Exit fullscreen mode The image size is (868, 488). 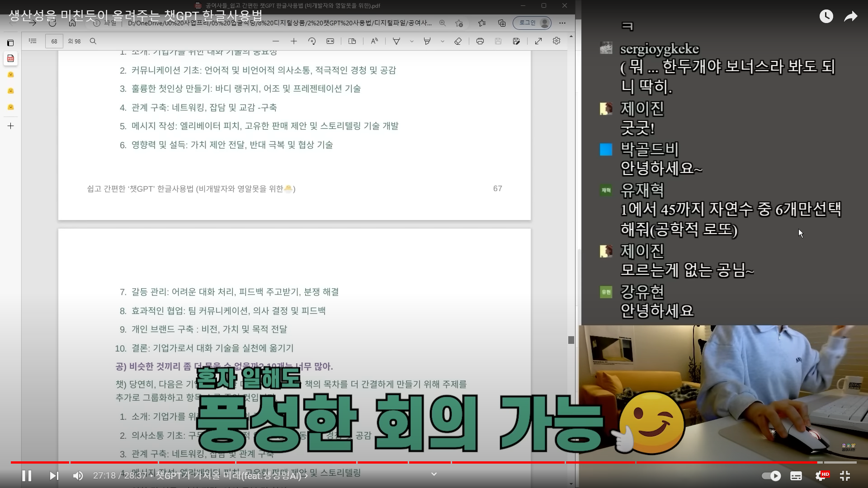(845, 476)
